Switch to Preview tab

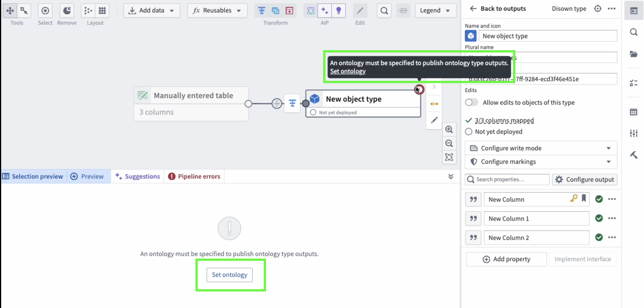tap(87, 176)
